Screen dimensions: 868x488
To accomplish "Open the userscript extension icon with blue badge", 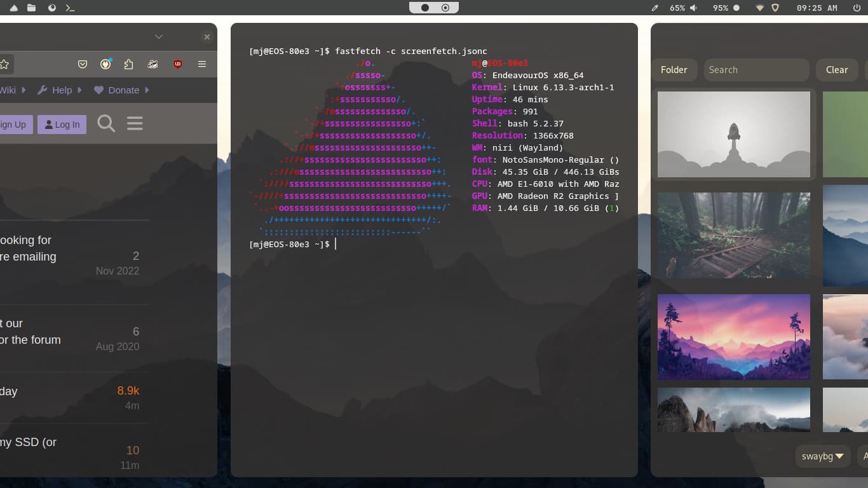I will point(106,64).
